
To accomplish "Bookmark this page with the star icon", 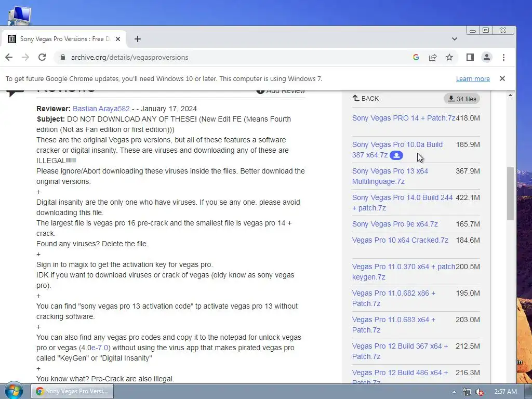I will click(449, 57).
